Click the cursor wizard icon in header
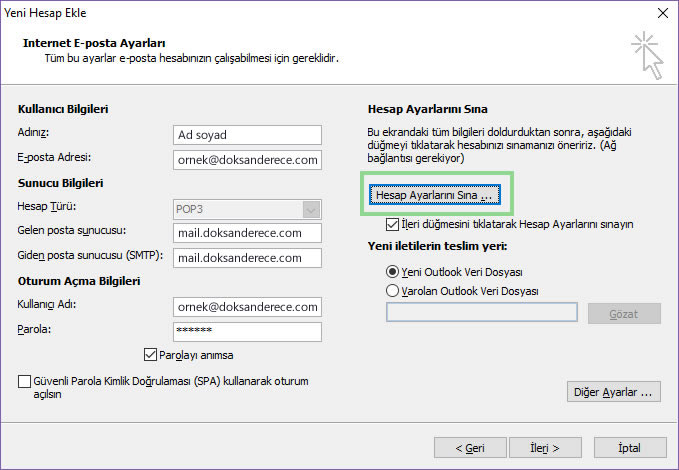The height and width of the screenshot is (470, 679). (x=647, y=55)
